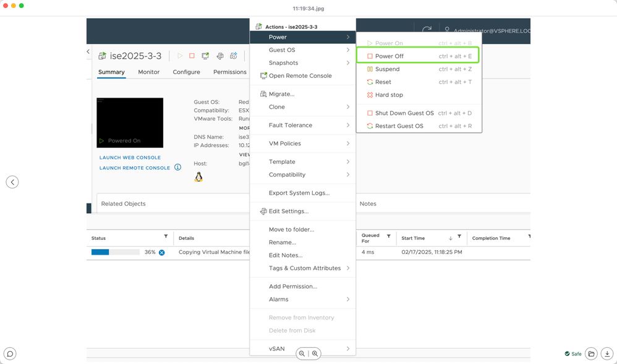Choose Shut Down Guest OS option
The width and height of the screenshot is (617, 364).
(x=404, y=113)
